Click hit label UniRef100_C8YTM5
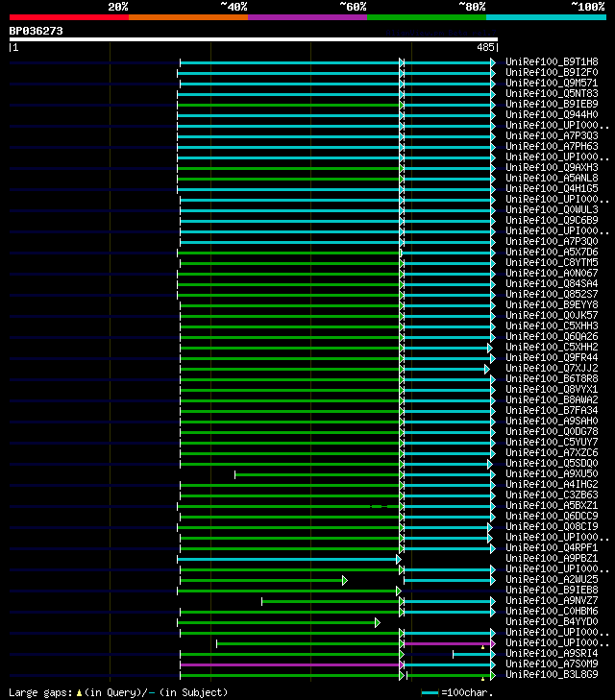The height and width of the screenshot is (700, 615). [x=552, y=262]
